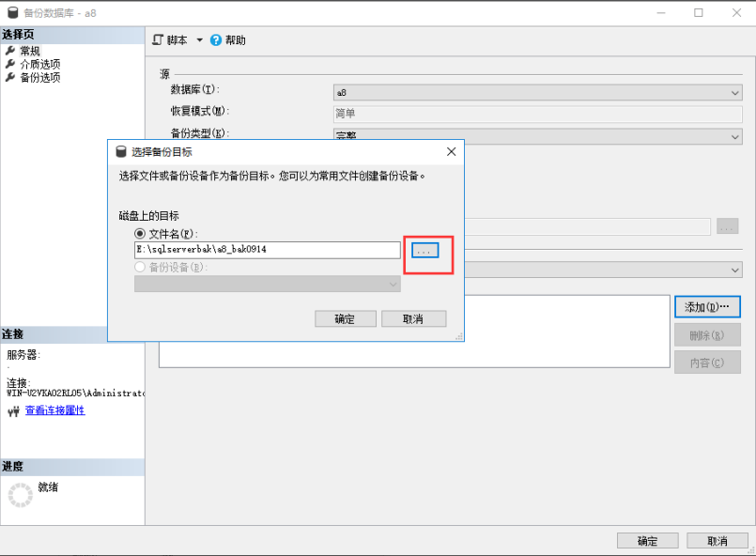The width and height of the screenshot is (756, 556).
Task: Click the database icon in the window title bar
Action: [x=13, y=12]
